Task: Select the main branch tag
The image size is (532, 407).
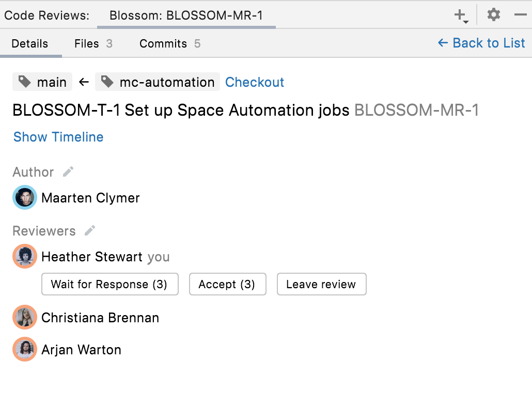Action: click(42, 82)
